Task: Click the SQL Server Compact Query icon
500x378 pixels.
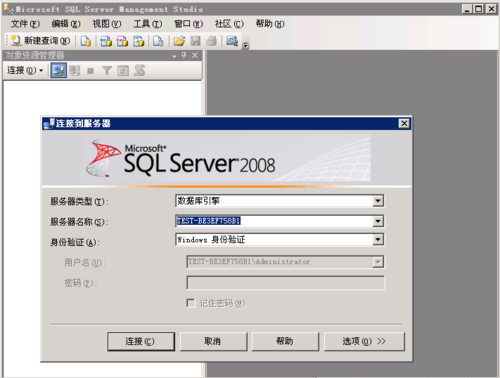Action: click(158, 41)
